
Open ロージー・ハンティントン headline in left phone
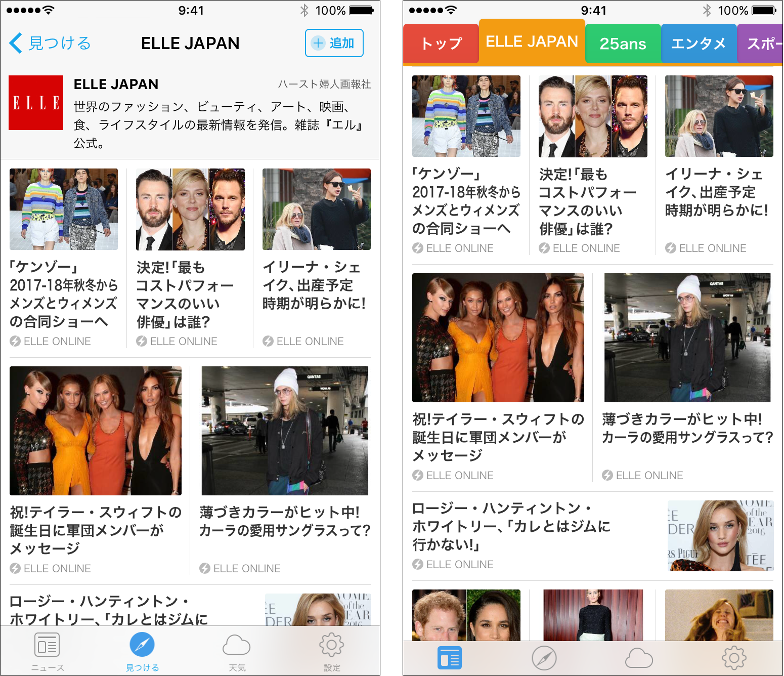point(109,610)
